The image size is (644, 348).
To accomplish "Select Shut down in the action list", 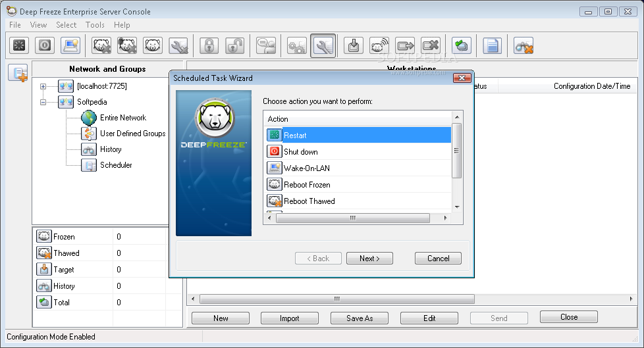I will [359, 151].
